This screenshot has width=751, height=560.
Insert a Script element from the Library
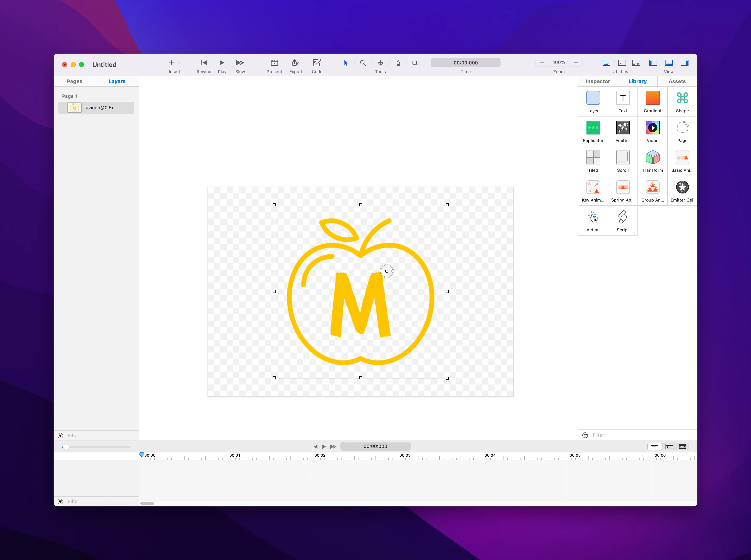pos(623,220)
